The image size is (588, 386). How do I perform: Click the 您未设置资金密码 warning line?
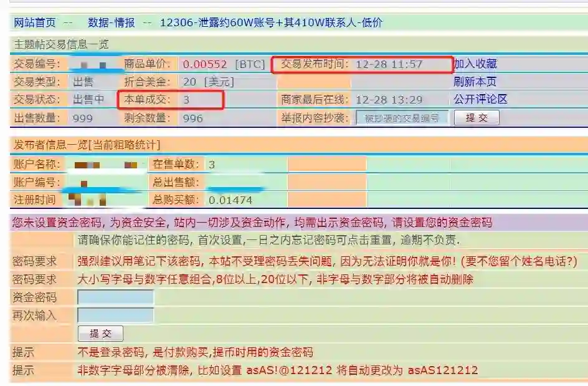click(x=252, y=223)
